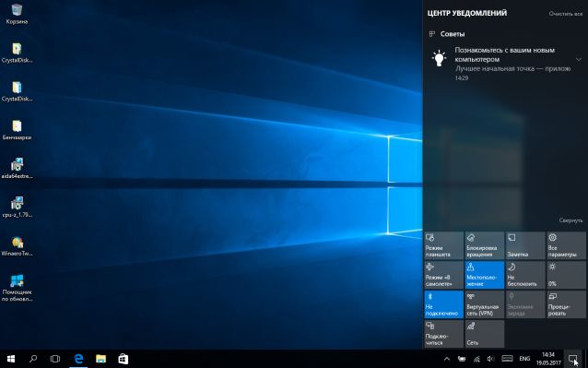Click the lightbulb icon of Советы notification

(x=439, y=59)
